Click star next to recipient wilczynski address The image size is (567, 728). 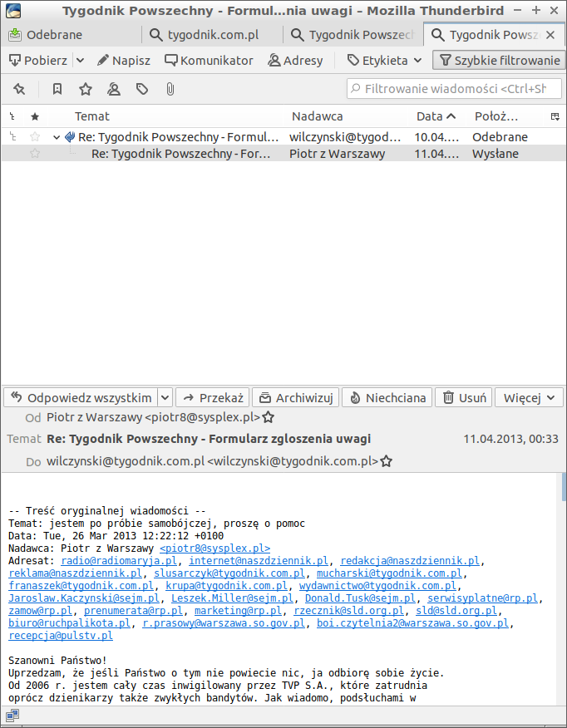pos(387,461)
